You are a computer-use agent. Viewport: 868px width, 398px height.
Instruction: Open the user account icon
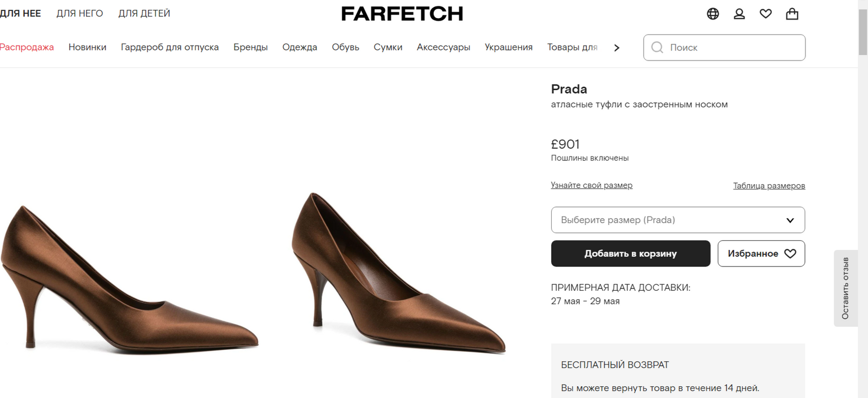739,14
